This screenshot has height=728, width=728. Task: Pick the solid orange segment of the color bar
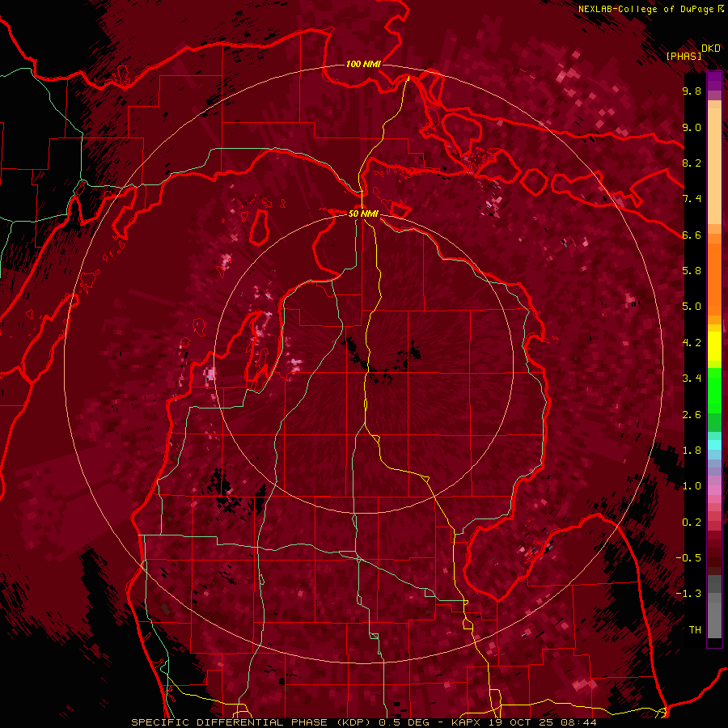(714, 278)
